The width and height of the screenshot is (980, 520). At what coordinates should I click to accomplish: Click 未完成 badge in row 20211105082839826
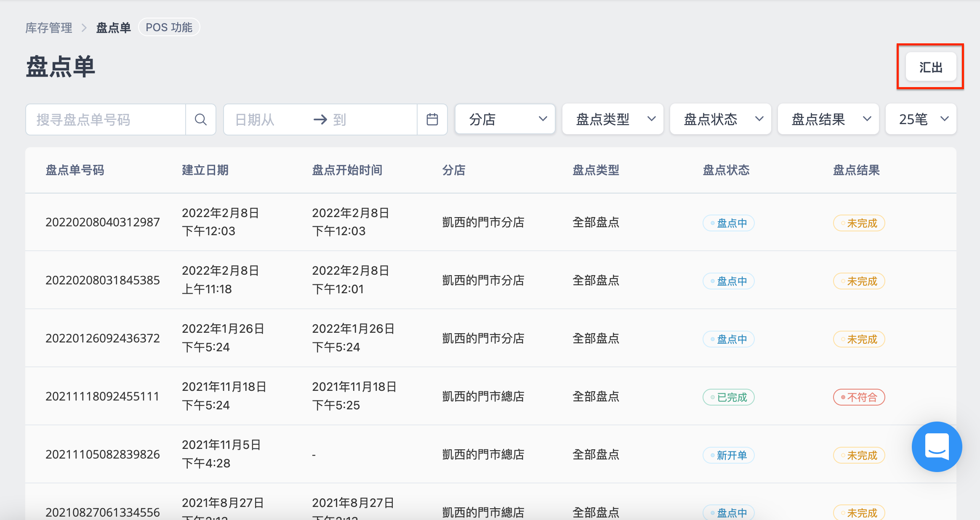[x=859, y=455]
